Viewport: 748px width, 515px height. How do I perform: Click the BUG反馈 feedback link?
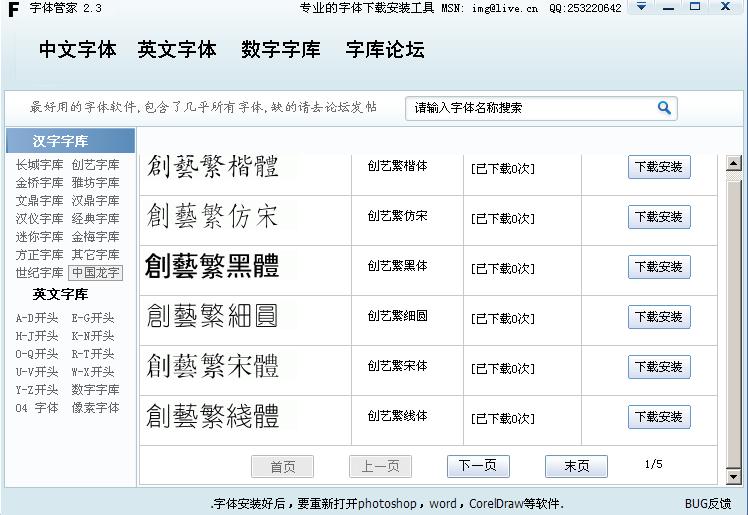coord(707,504)
